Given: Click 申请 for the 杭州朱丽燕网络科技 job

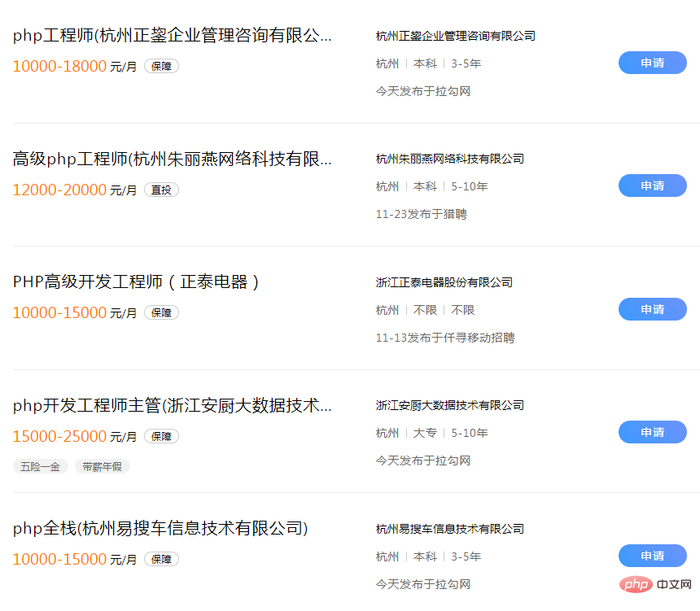Looking at the screenshot, I should (652, 185).
